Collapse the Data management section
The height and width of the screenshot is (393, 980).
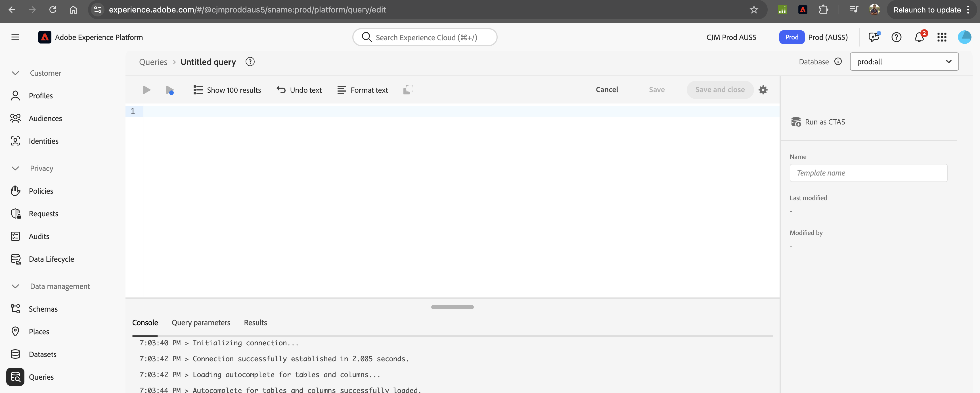click(15, 286)
